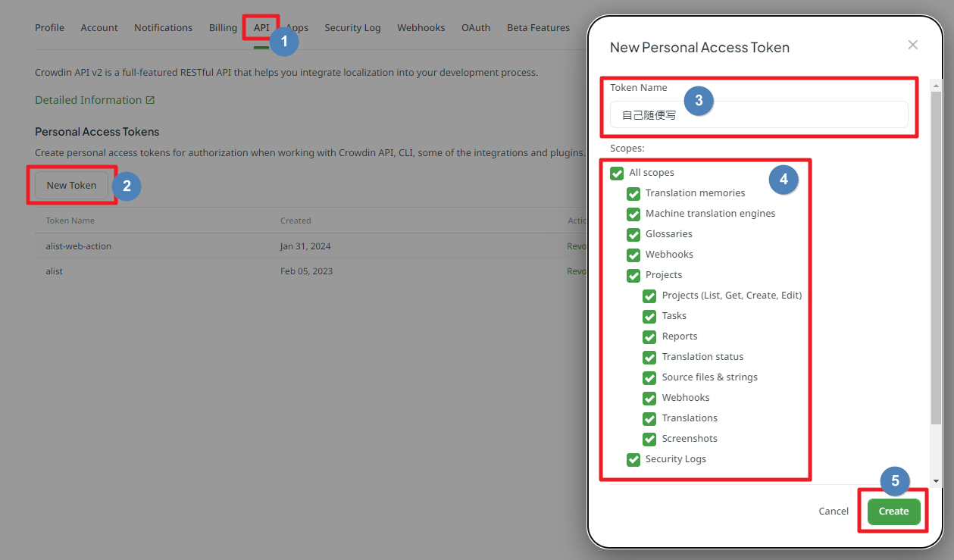Click Cancel in the token dialog

pyautogui.click(x=834, y=511)
